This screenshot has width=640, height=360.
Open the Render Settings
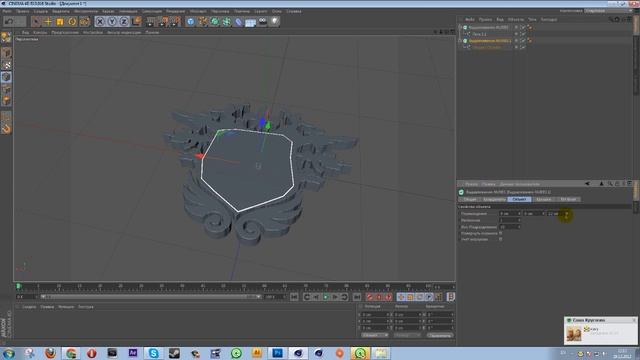pyautogui.click(x=176, y=21)
